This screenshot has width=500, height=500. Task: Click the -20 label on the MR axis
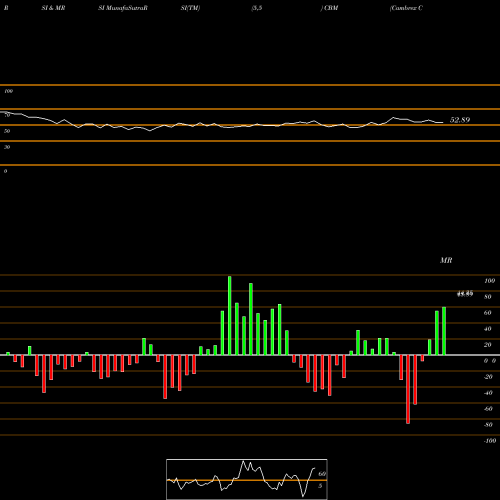click(x=488, y=377)
